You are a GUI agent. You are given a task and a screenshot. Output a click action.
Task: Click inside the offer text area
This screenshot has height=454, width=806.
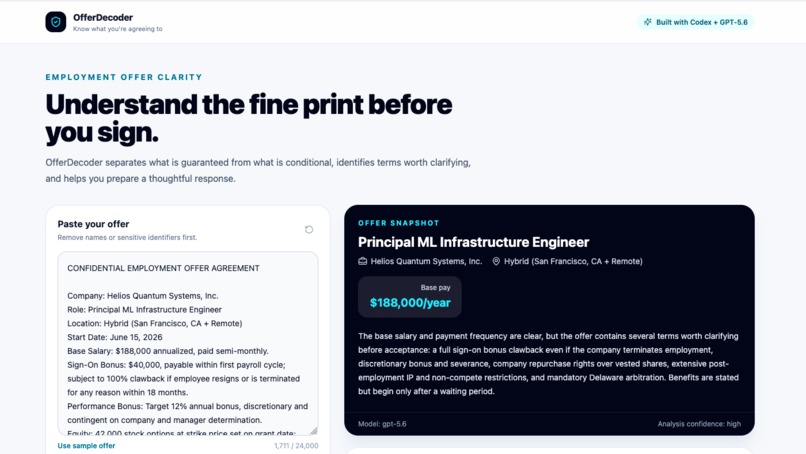tap(188, 343)
